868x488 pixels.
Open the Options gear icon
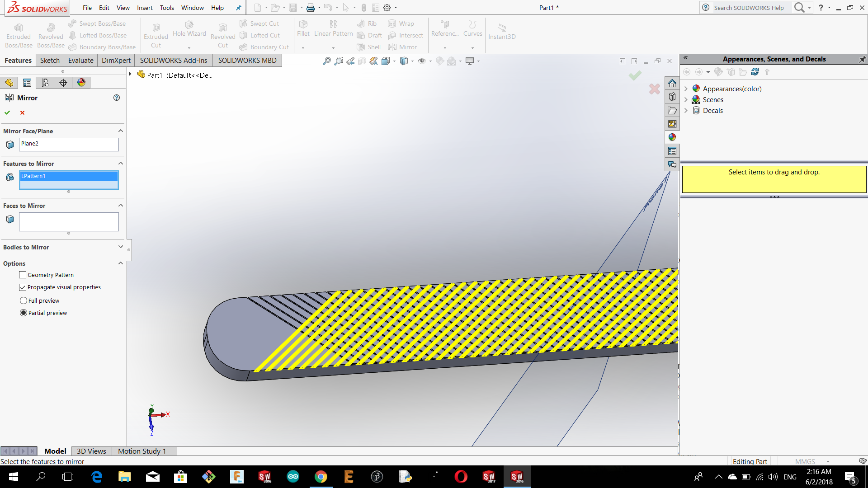tap(387, 8)
